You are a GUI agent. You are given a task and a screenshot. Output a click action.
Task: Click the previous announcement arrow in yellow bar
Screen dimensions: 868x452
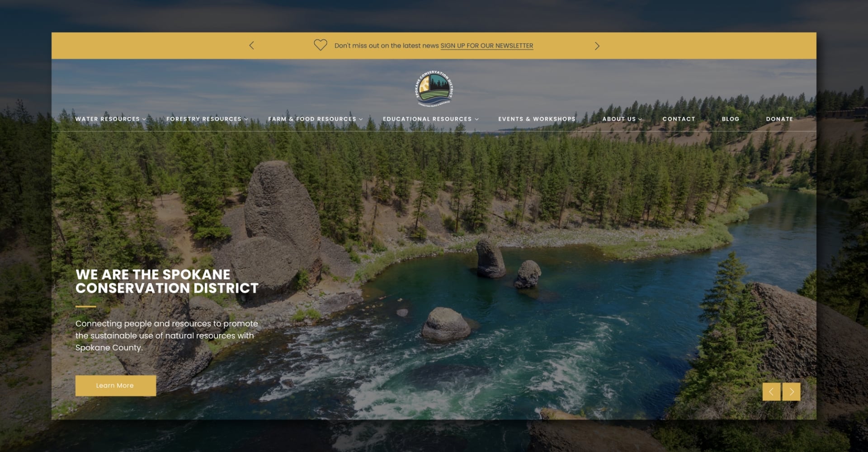click(252, 46)
